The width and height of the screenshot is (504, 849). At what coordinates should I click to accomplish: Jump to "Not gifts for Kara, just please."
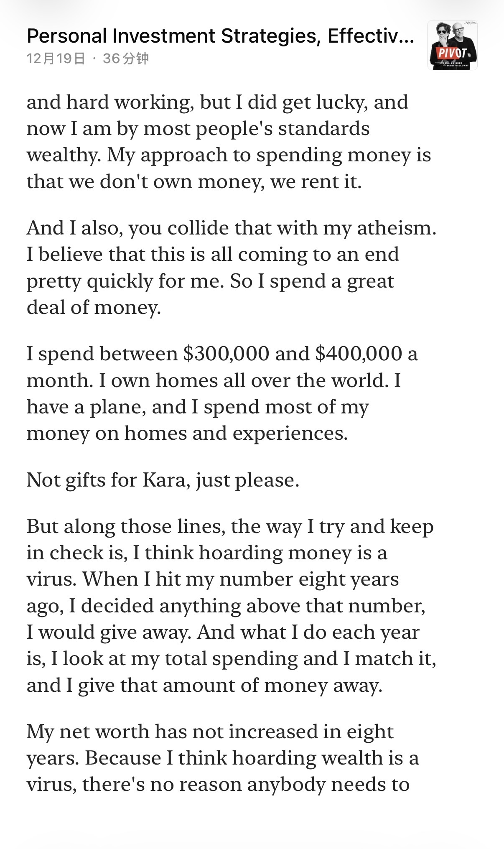163,480
